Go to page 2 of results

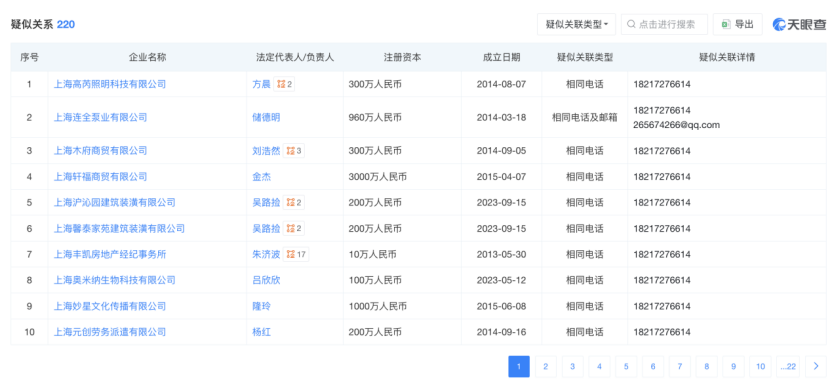tap(545, 366)
